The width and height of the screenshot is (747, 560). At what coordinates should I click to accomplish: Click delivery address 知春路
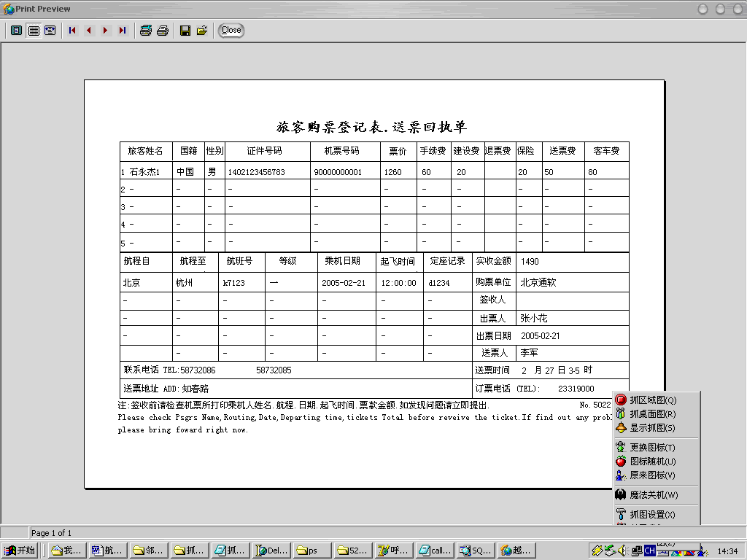pos(196,389)
